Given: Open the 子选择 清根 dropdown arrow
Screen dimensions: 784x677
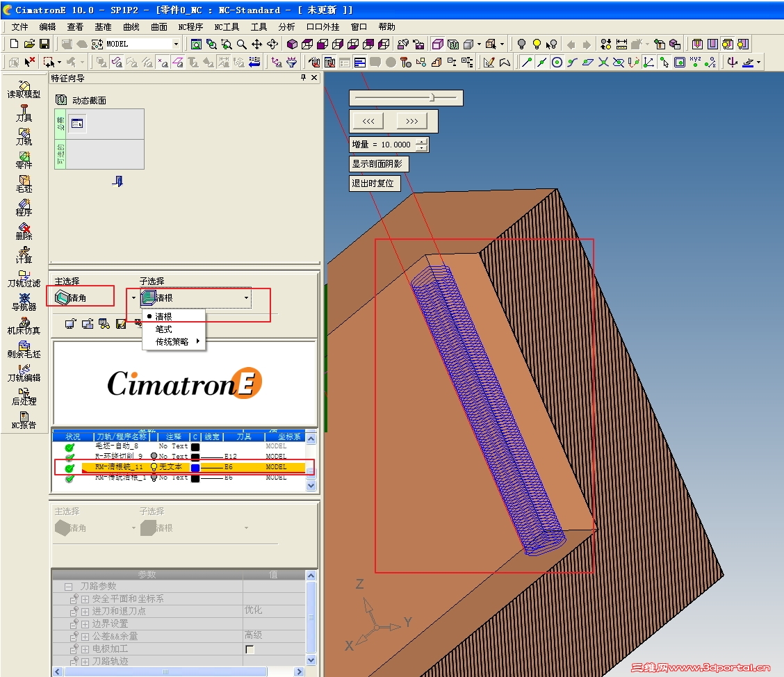Looking at the screenshot, I should coord(246,298).
